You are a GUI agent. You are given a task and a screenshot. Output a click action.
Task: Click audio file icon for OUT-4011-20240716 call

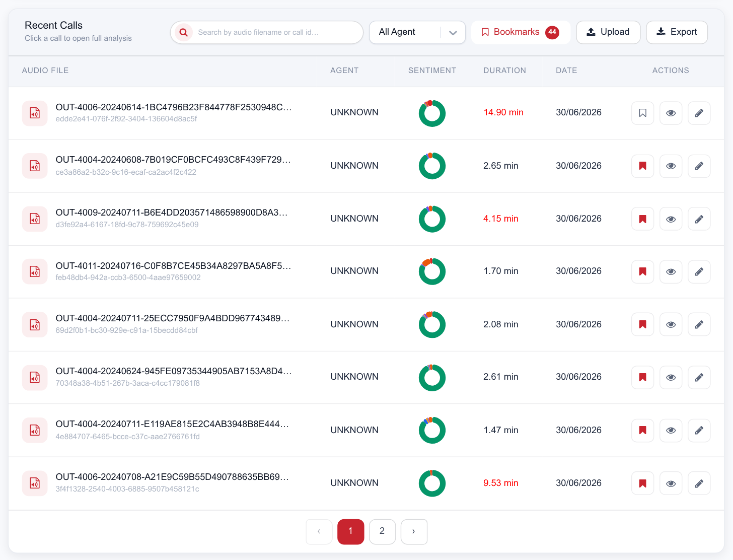[35, 272]
